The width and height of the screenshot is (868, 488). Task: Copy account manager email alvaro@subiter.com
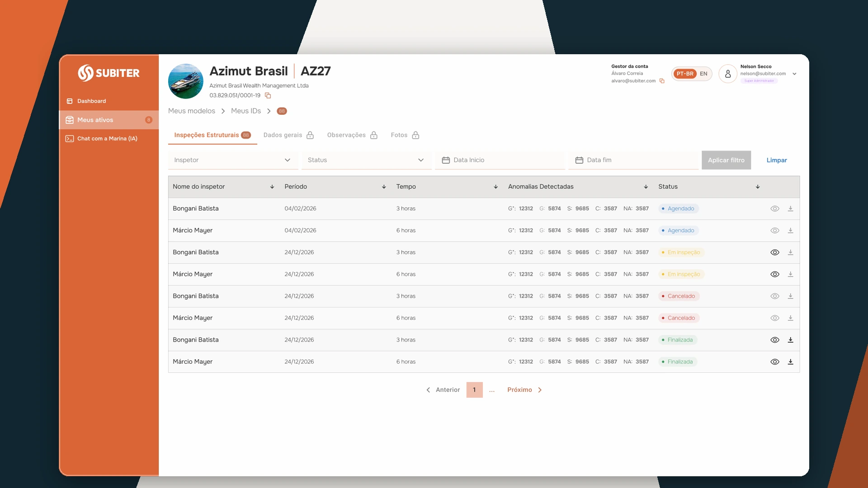point(662,81)
